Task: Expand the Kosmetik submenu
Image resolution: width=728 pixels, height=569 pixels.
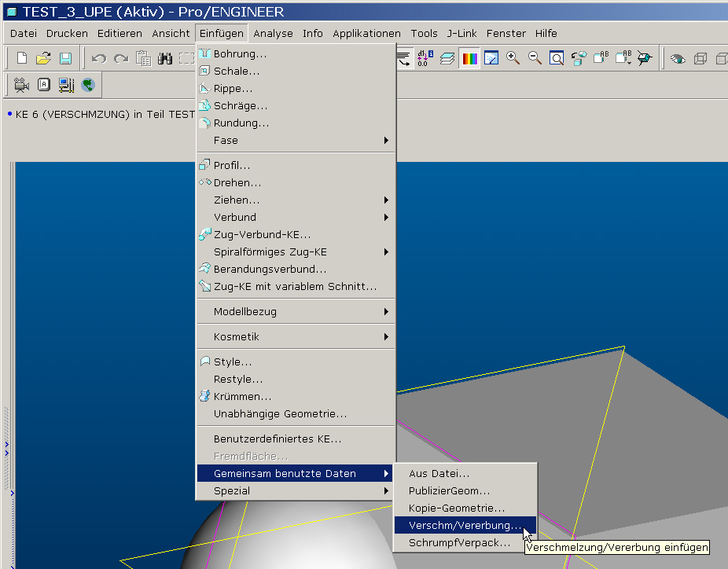Action: tap(296, 336)
